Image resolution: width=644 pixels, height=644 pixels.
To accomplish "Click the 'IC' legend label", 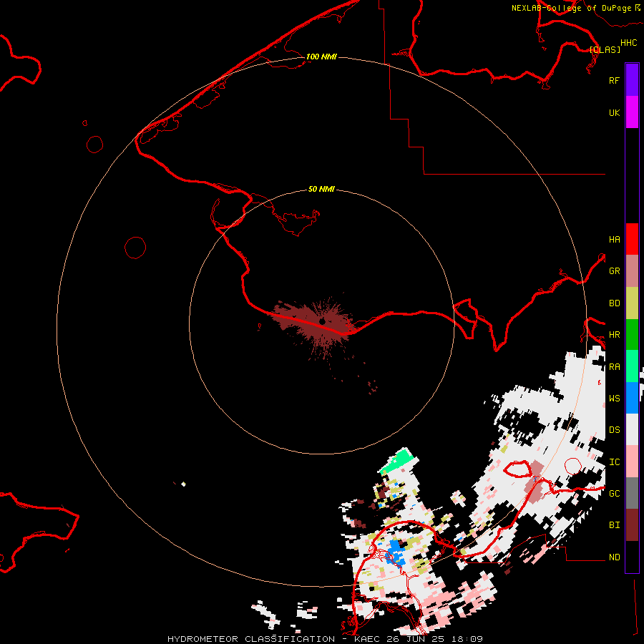I will 614,462.
